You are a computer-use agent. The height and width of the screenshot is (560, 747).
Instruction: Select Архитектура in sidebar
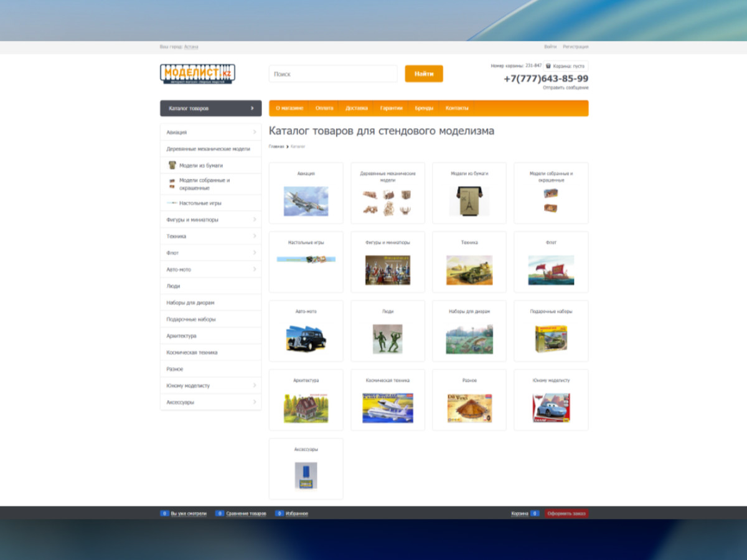[x=210, y=336]
